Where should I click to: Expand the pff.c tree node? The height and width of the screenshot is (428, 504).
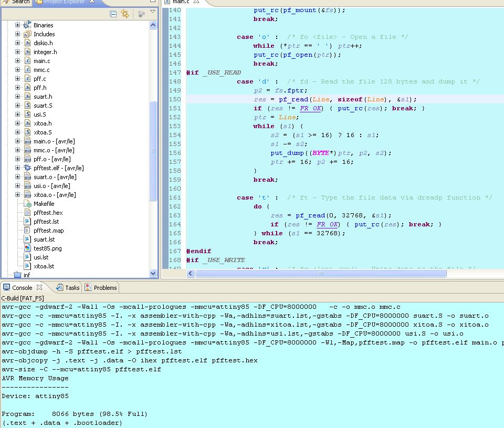18,78
